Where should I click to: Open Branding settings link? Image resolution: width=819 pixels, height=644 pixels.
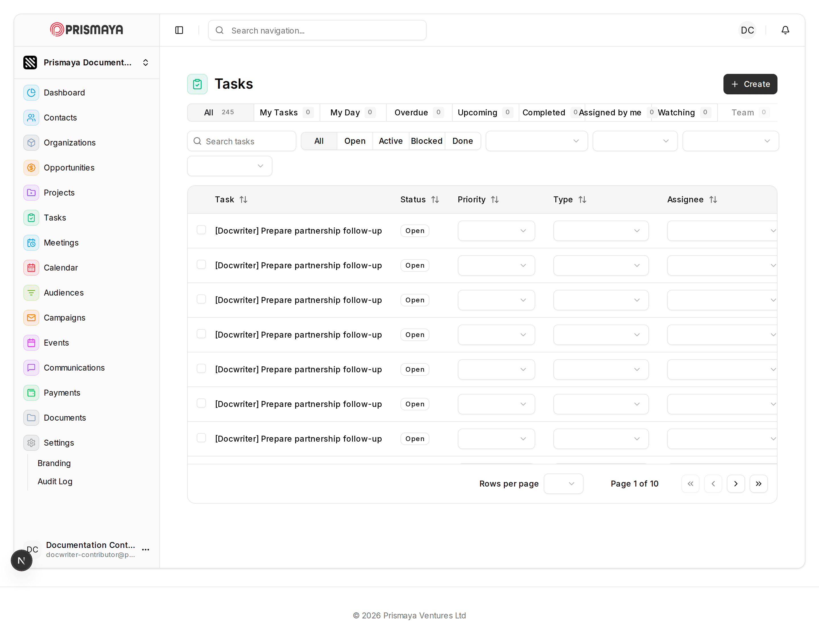[54, 464]
